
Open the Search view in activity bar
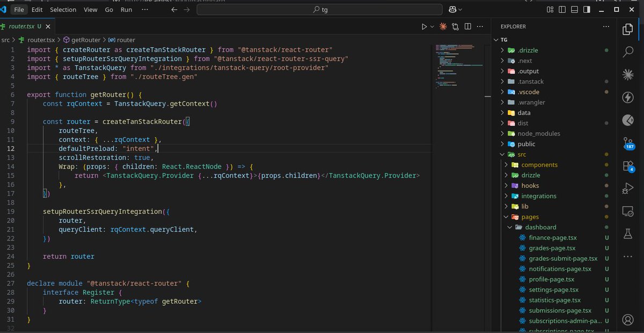(x=628, y=52)
